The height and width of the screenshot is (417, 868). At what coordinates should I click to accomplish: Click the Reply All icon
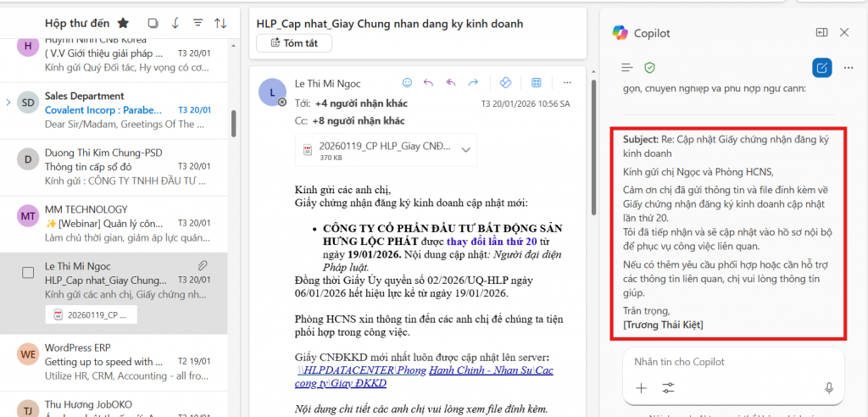pos(451,83)
